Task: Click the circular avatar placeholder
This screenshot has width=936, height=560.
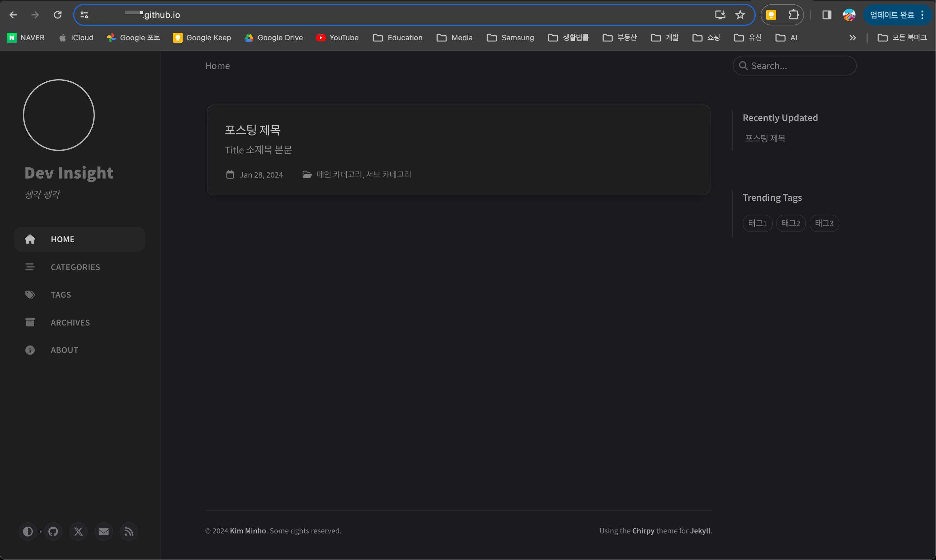Action: tap(59, 115)
